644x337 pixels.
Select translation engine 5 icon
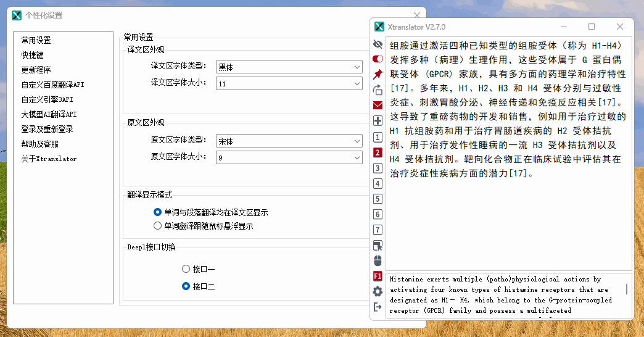pos(378,199)
